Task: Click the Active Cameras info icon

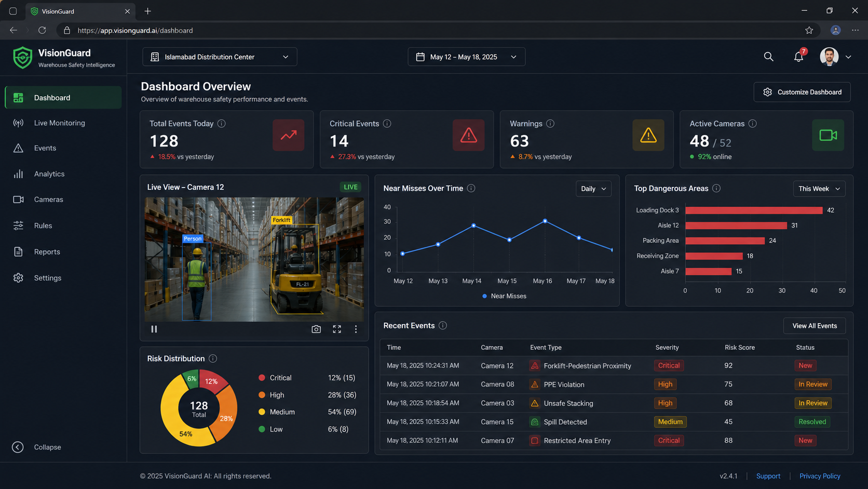Action: coord(752,124)
